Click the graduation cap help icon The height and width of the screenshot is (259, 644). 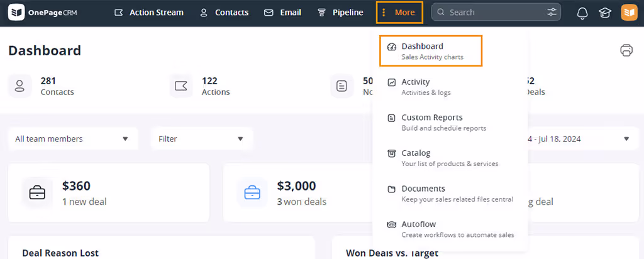(x=605, y=13)
